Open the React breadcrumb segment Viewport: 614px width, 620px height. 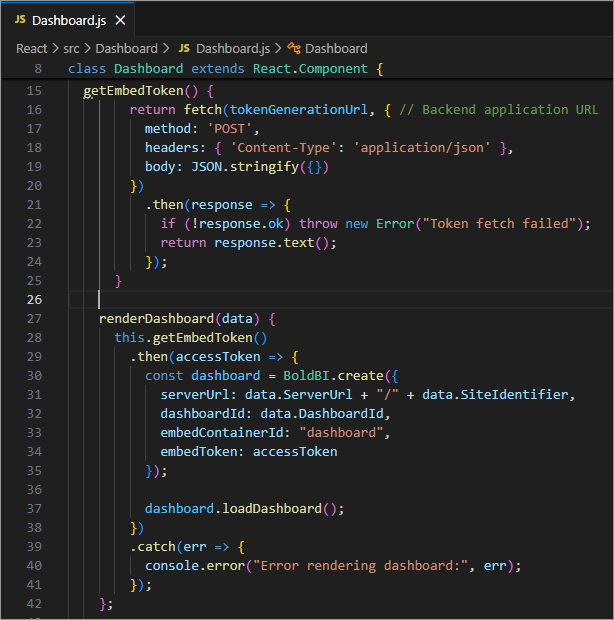pyautogui.click(x=31, y=49)
